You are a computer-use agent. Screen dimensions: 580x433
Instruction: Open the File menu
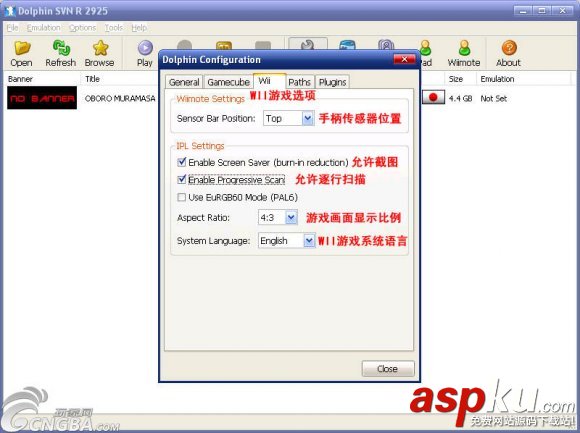coord(12,28)
